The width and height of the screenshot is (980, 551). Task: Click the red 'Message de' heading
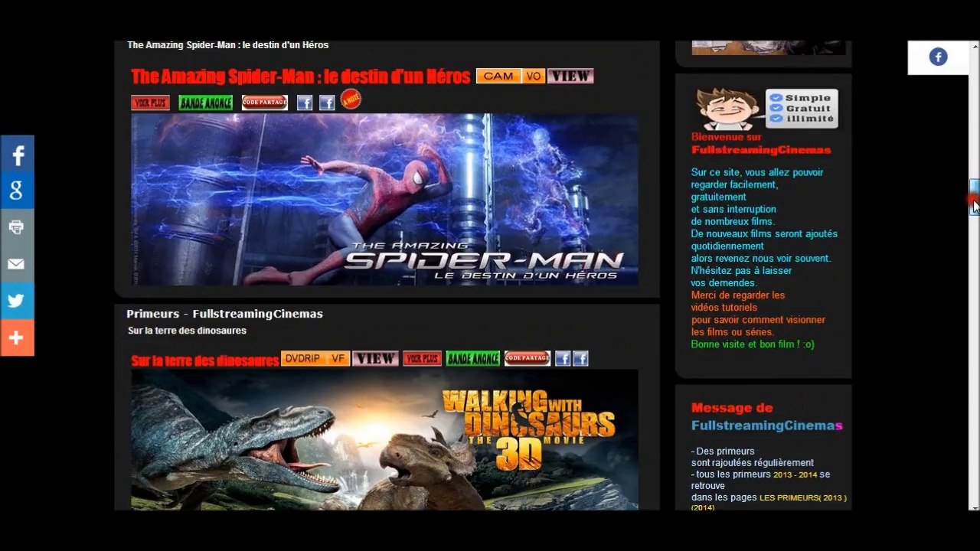coord(732,408)
